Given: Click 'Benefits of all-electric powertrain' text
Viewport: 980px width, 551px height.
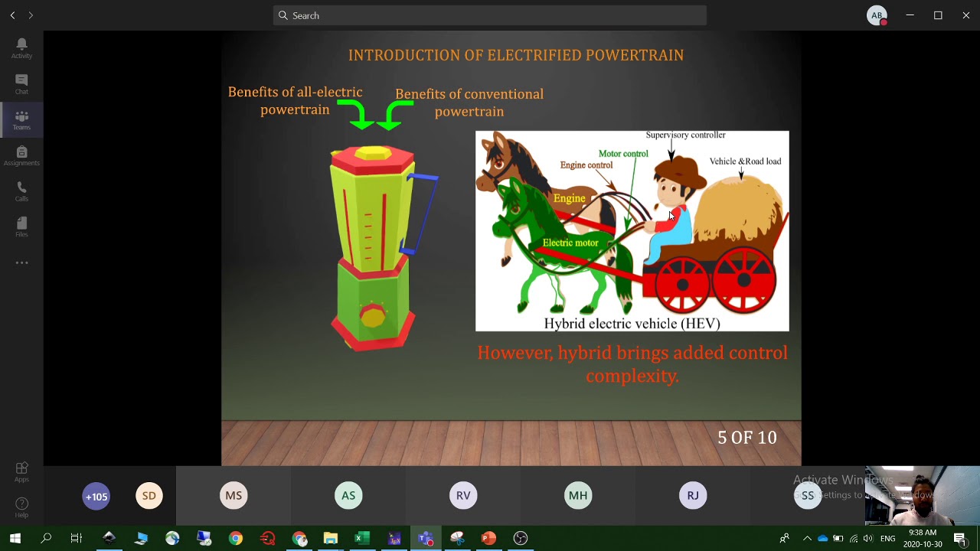Looking at the screenshot, I should (x=295, y=100).
